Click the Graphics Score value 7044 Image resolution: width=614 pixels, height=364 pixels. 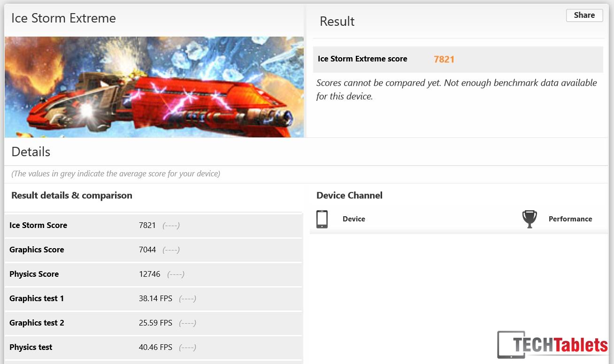(x=147, y=250)
